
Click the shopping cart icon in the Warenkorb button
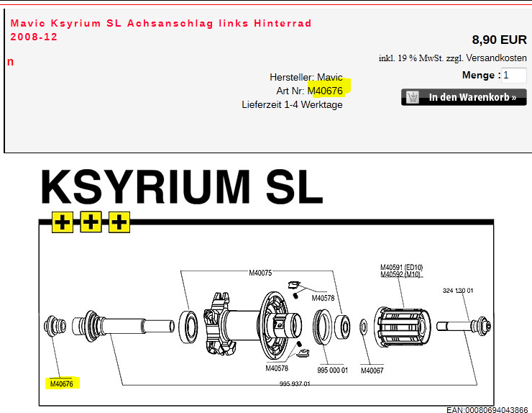click(413, 97)
